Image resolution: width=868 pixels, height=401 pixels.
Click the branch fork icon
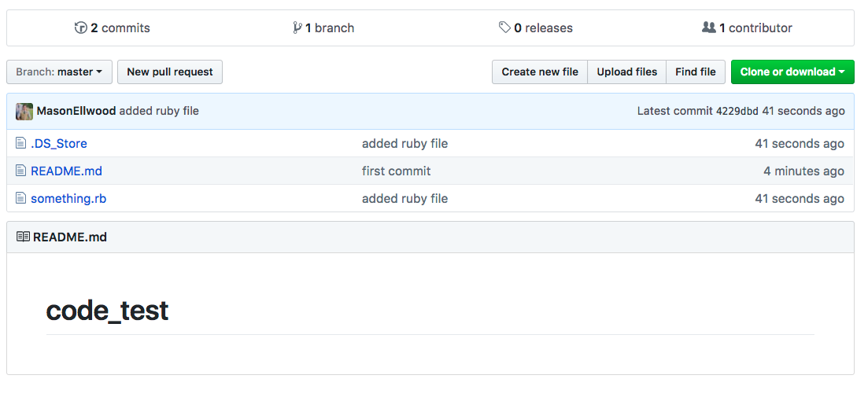tap(297, 28)
